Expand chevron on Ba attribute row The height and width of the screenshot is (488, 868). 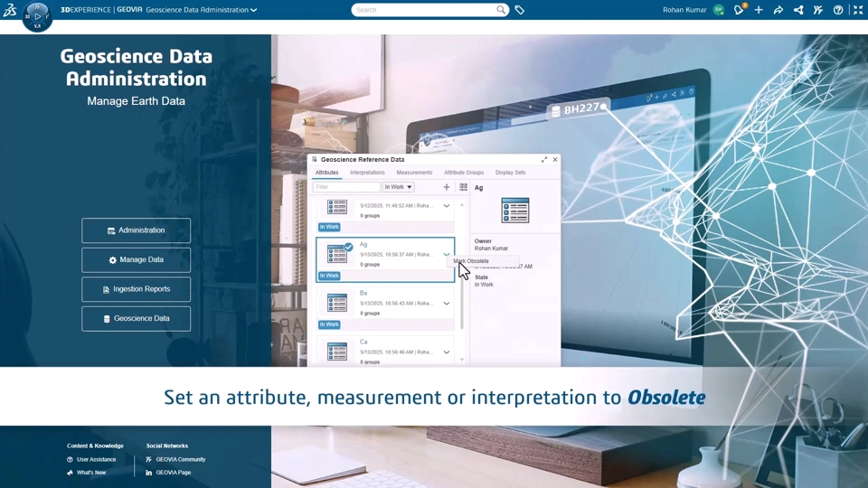click(446, 304)
